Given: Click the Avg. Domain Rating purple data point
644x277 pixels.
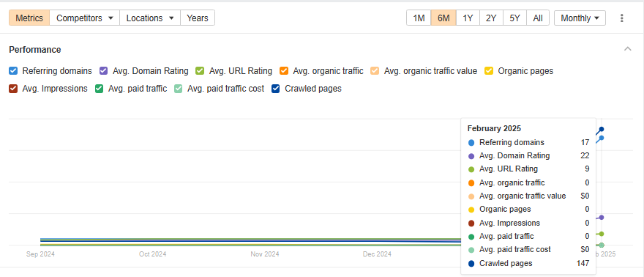Looking at the screenshot, I should 602,217.
